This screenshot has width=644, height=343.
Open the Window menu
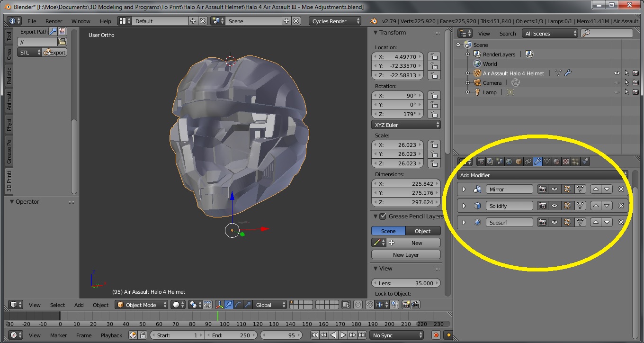81,21
